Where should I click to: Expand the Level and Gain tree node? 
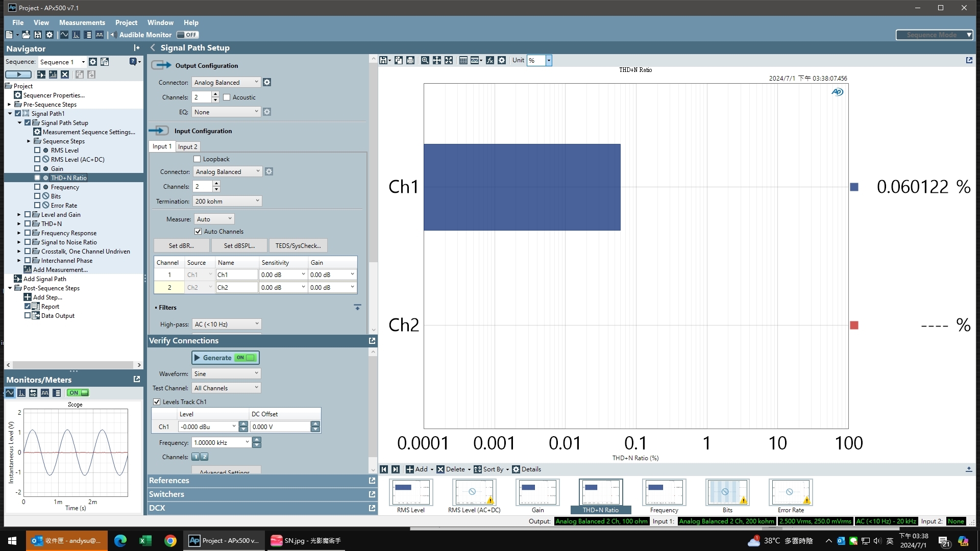19,215
